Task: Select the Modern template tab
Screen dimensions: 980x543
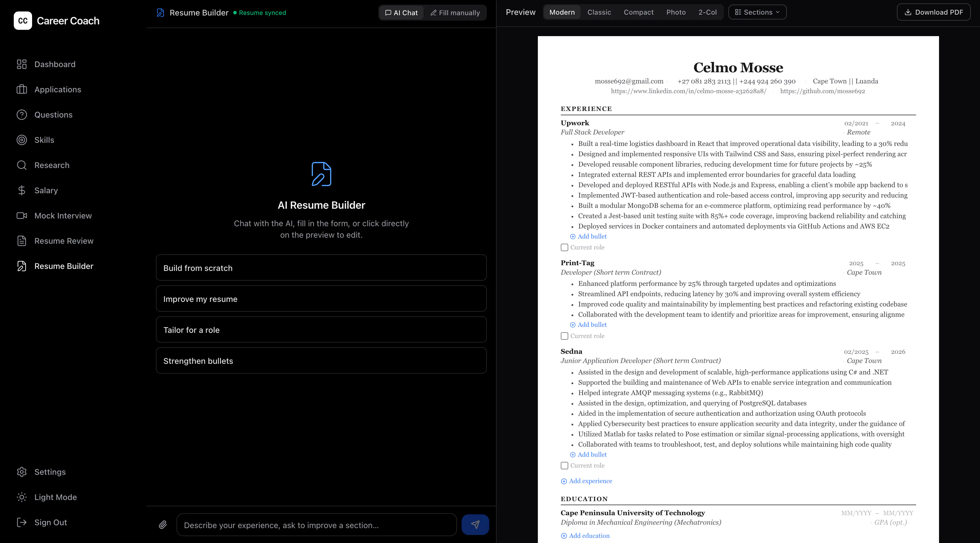Action: click(x=562, y=12)
